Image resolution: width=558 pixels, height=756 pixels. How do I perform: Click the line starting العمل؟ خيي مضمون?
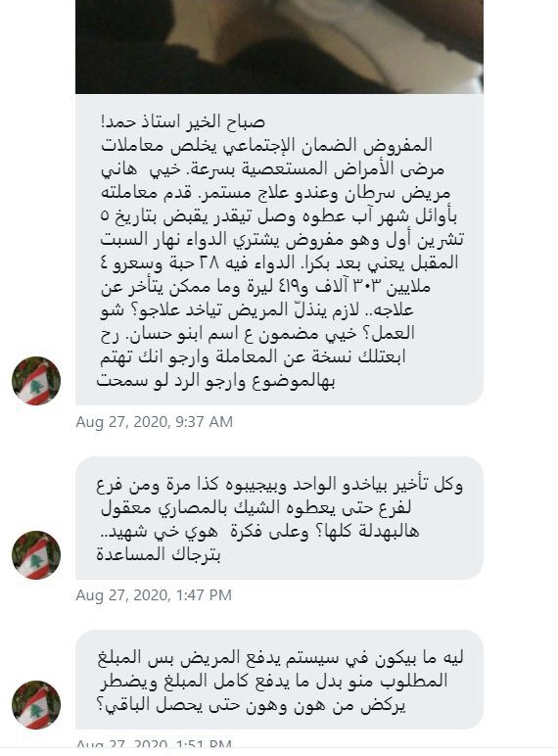257,334
